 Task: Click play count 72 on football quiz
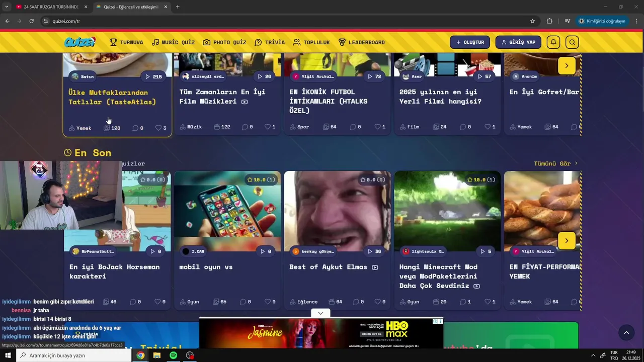[x=374, y=76]
